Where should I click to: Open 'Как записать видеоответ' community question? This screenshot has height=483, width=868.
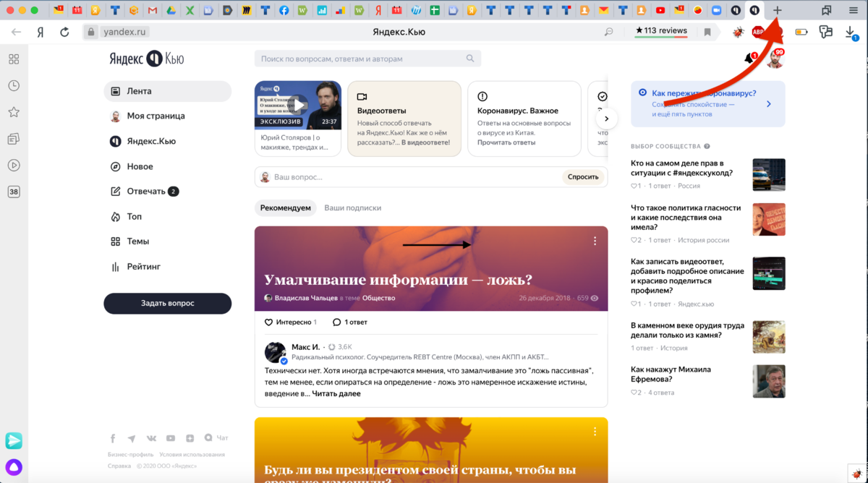click(687, 276)
